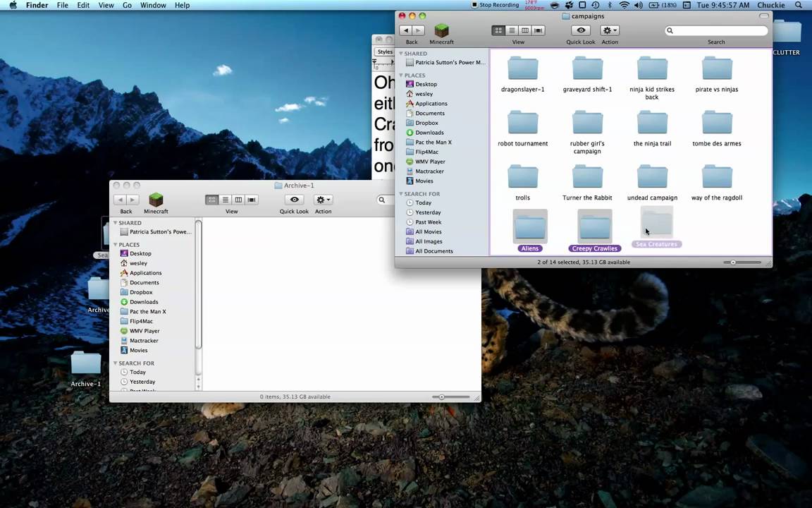Select the trolls folder
Image resolution: width=812 pixels, height=508 pixels.
click(522, 177)
